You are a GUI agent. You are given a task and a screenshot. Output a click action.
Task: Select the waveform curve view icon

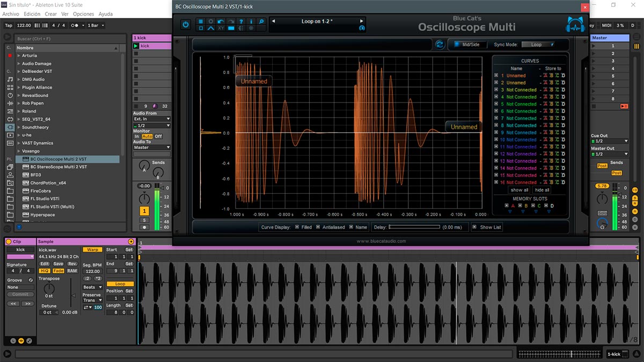211,28
